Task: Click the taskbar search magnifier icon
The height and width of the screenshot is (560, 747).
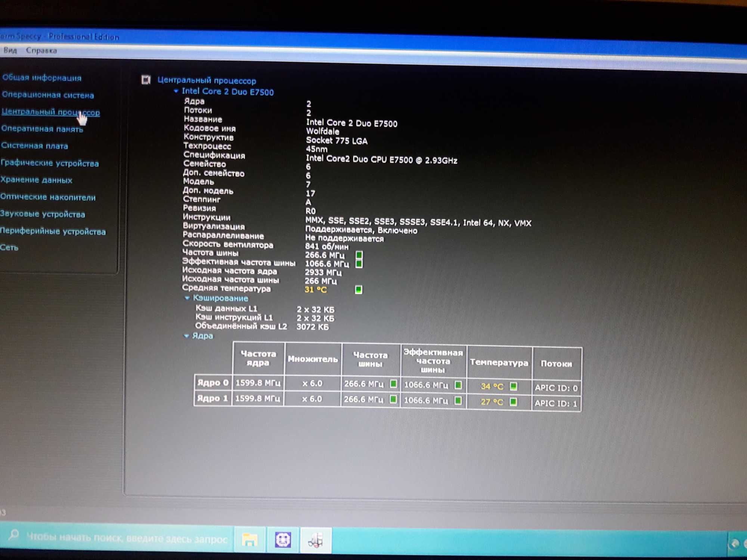Action: click(x=14, y=535)
